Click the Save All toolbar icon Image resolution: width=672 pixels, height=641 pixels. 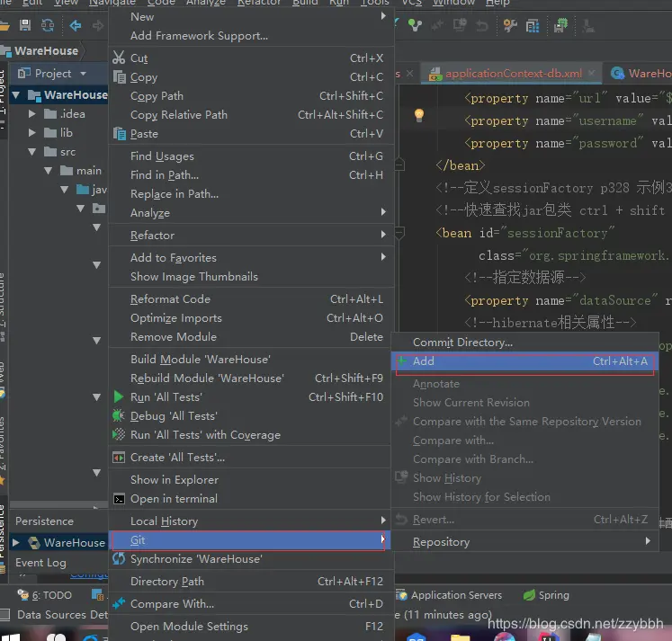tap(25, 26)
